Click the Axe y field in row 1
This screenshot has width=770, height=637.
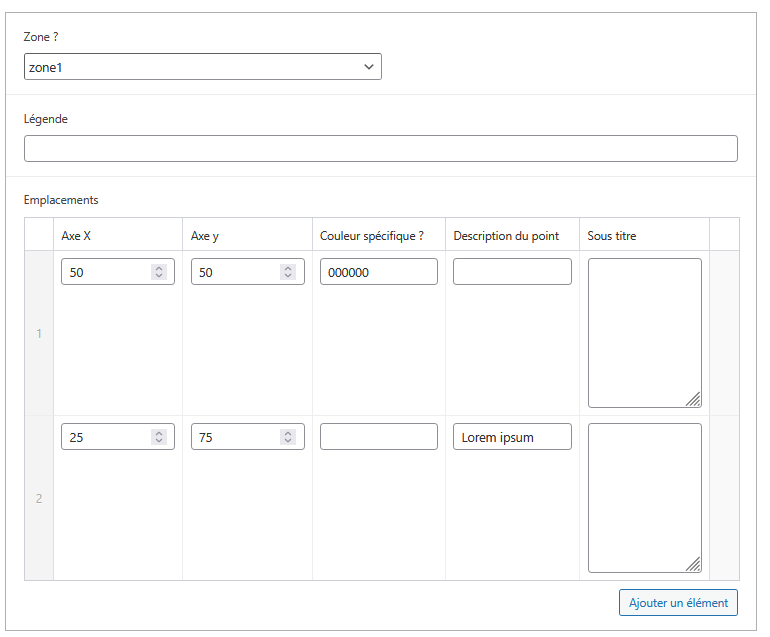235,272
